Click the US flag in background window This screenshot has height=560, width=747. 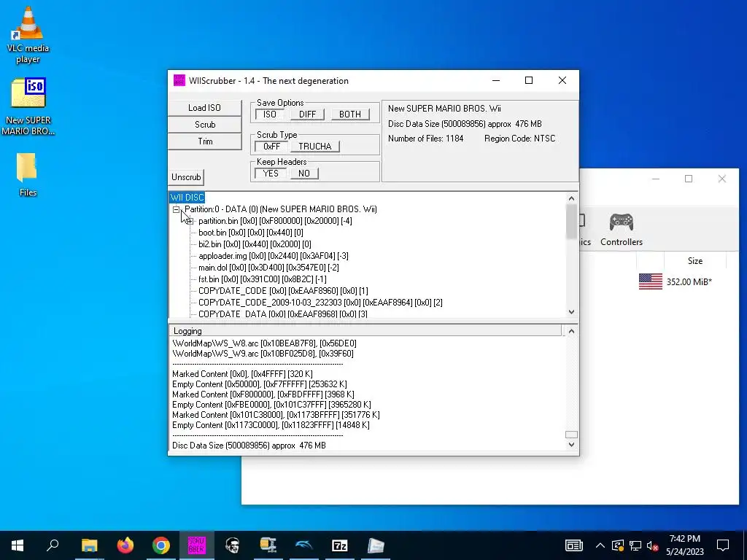(650, 281)
